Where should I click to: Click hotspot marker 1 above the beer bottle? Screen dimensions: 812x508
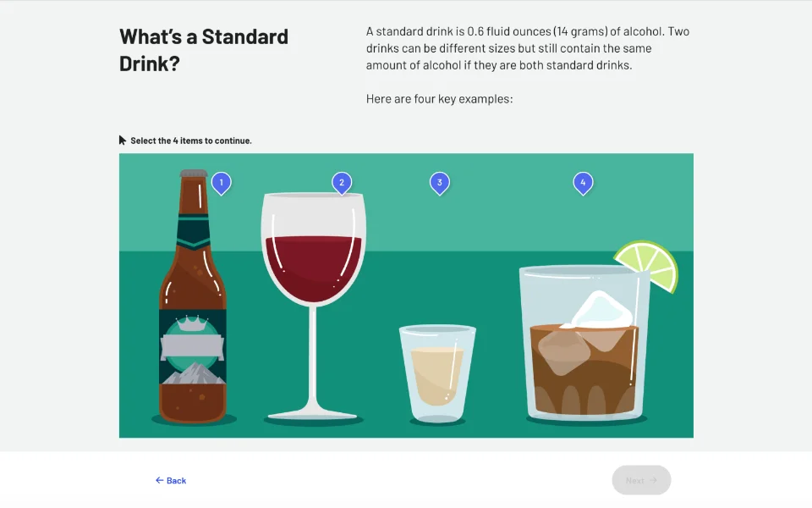(x=221, y=182)
